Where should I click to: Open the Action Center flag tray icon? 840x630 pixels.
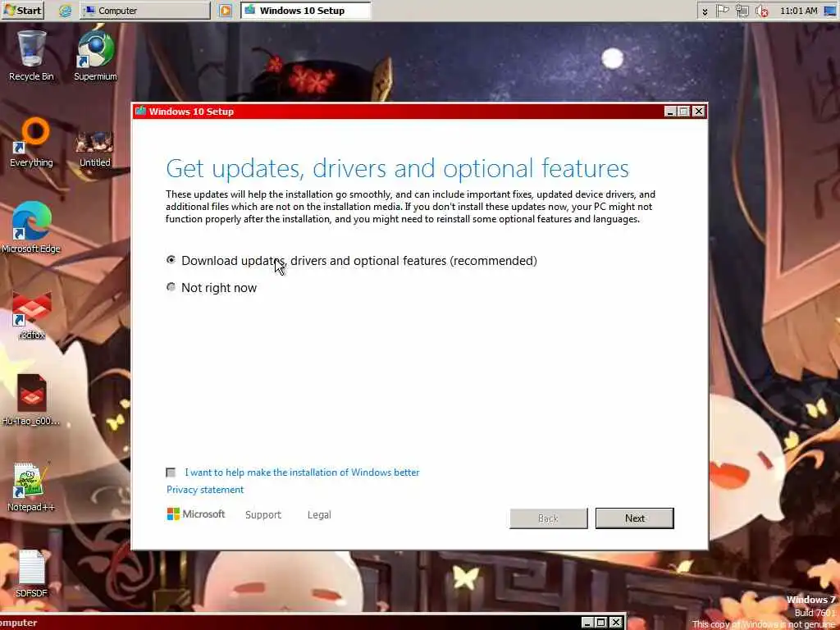(722, 11)
